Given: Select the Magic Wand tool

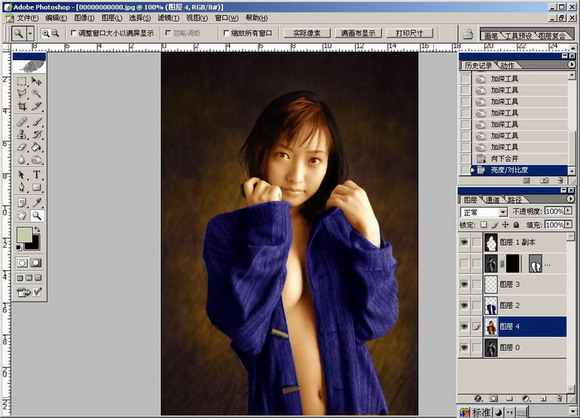Looking at the screenshot, I should (36, 94).
